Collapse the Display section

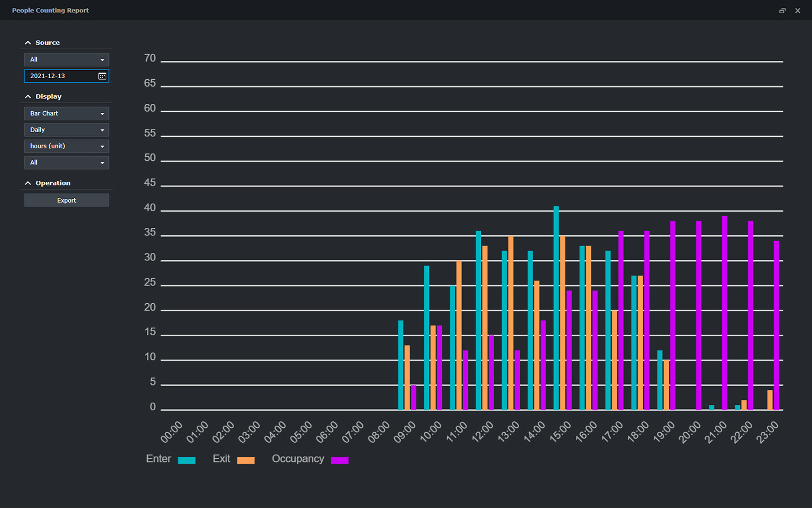[x=28, y=96]
